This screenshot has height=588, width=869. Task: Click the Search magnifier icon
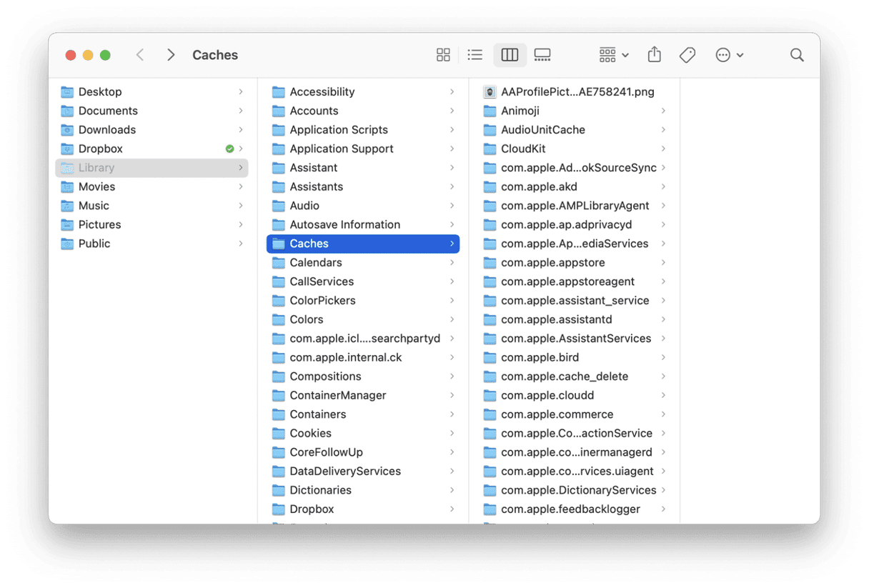coord(797,55)
